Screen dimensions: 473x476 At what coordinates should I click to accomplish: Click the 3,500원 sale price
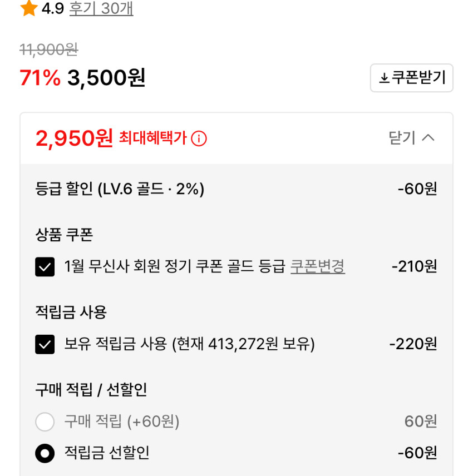[106, 78]
